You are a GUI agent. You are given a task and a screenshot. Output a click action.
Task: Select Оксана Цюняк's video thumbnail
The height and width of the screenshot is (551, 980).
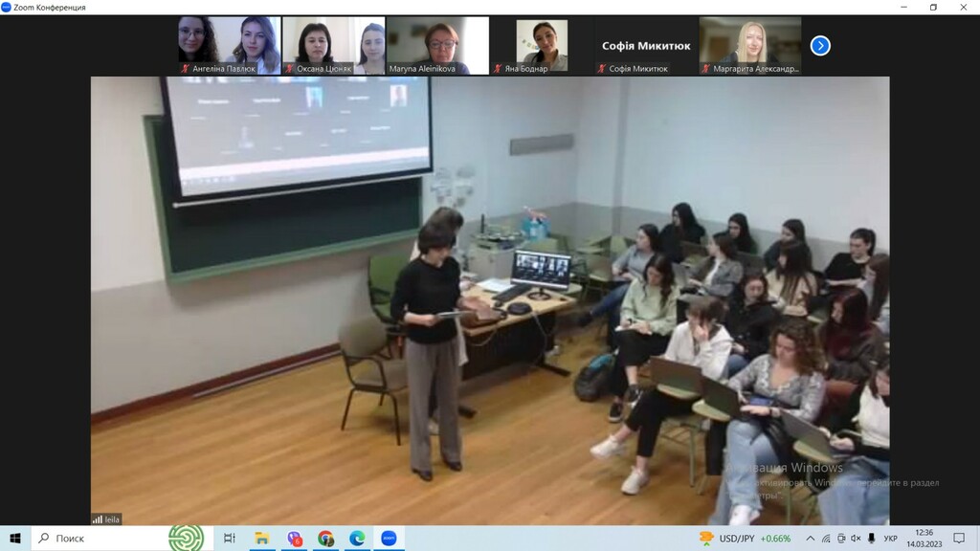coord(333,45)
